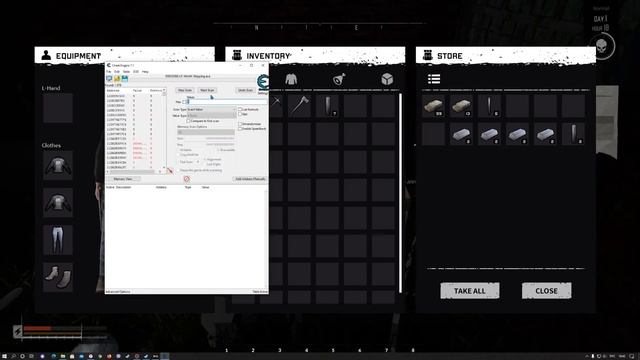Open the Help menu in Cheat Engine
The width and height of the screenshot is (640, 360).
[x=145, y=71]
